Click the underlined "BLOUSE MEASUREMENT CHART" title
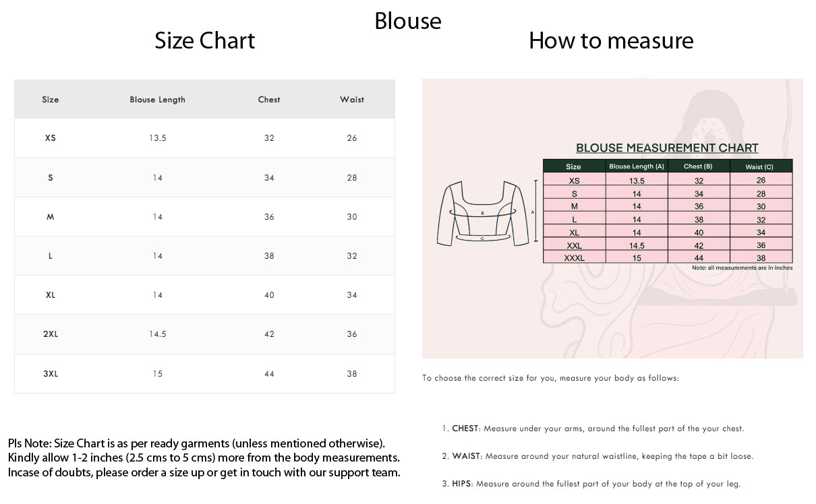The width and height of the screenshot is (816, 504). coord(667,148)
